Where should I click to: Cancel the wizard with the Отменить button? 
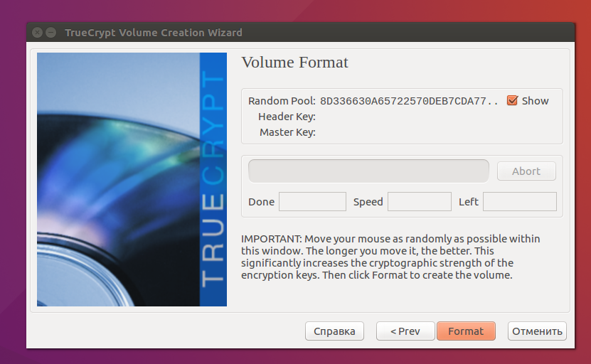[x=537, y=331]
